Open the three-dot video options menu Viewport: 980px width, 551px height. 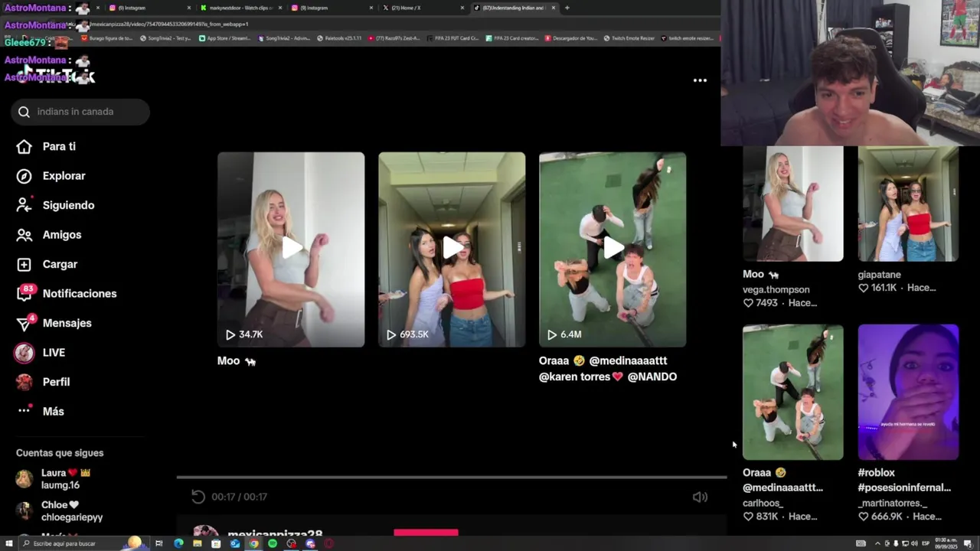tap(700, 80)
